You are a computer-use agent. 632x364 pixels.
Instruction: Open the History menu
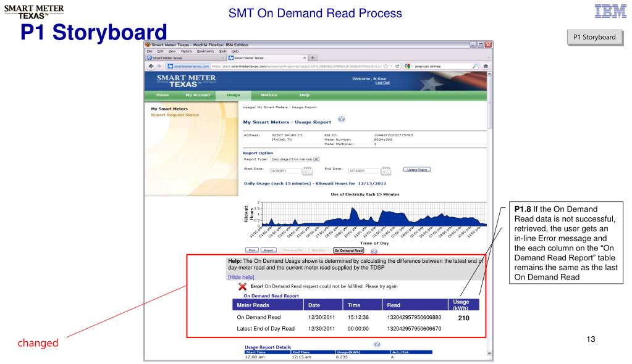pyautogui.click(x=186, y=51)
